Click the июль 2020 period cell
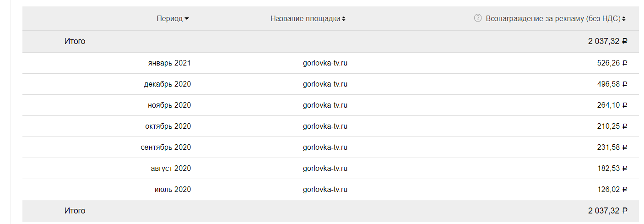The height and width of the screenshot is (224, 644). point(173,190)
